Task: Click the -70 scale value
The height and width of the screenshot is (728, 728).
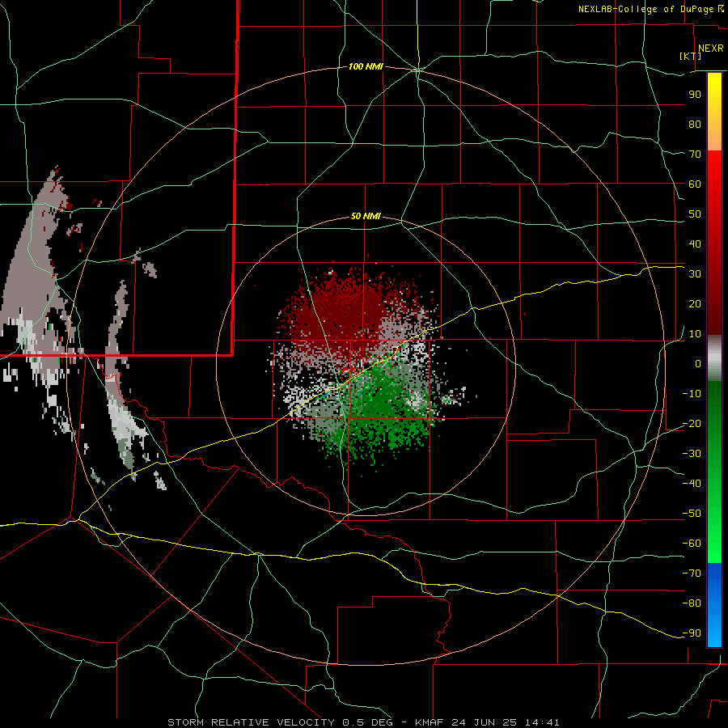Action: click(x=692, y=574)
